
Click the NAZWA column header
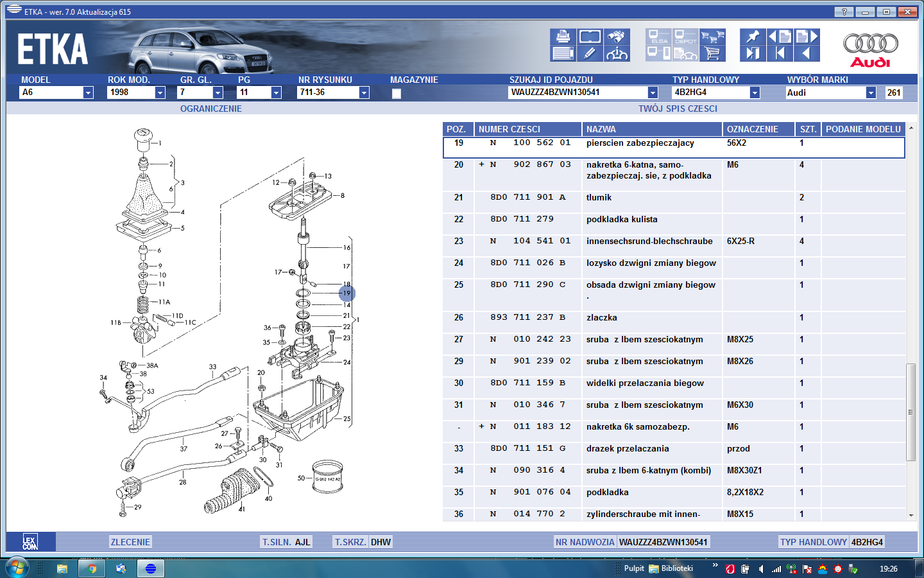(x=652, y=129)
